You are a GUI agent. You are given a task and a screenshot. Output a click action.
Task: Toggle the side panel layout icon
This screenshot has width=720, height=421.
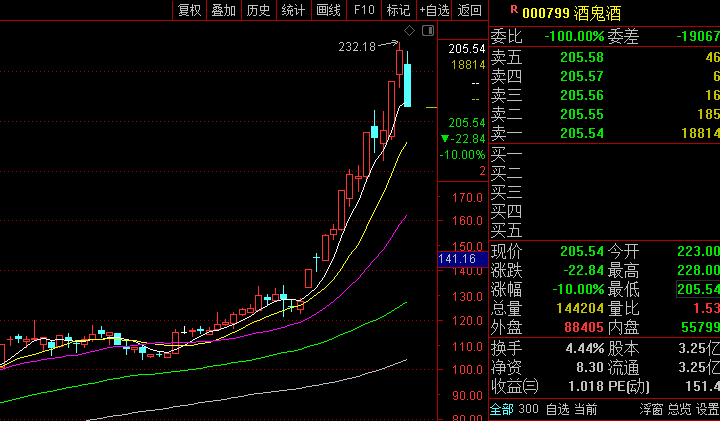pos(428,31)
